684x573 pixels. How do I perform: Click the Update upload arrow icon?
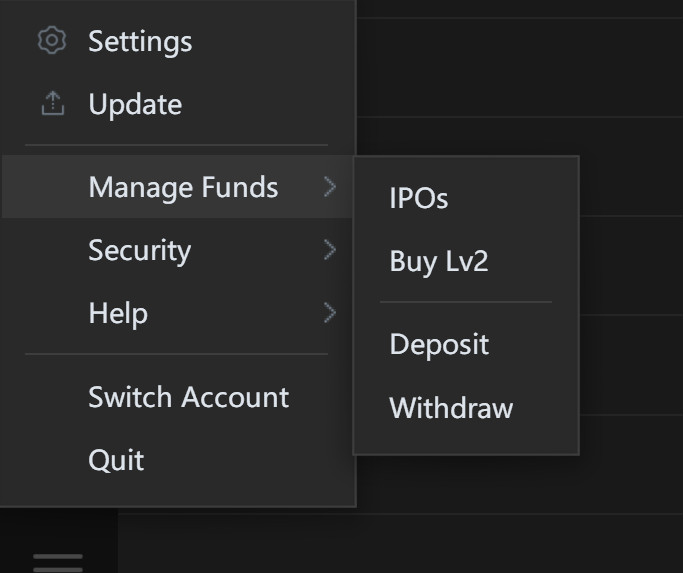click(x=53, y=104)
